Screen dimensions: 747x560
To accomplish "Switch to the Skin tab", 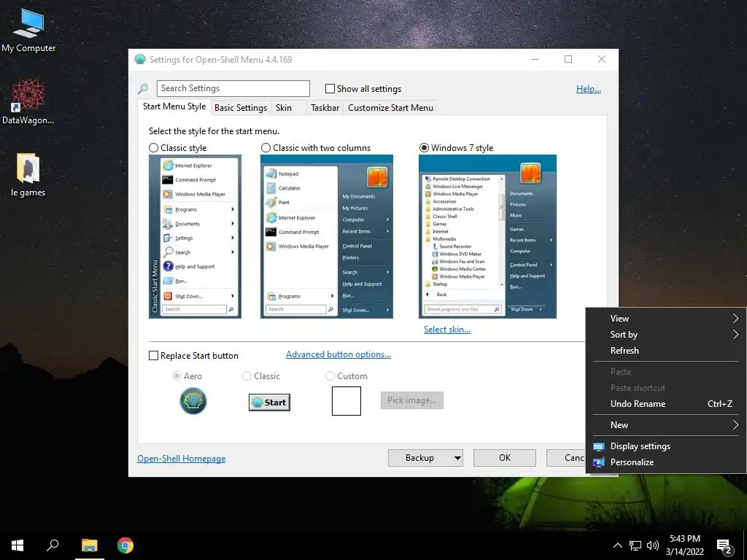I will pyautogui.click(x=284, y=108).
